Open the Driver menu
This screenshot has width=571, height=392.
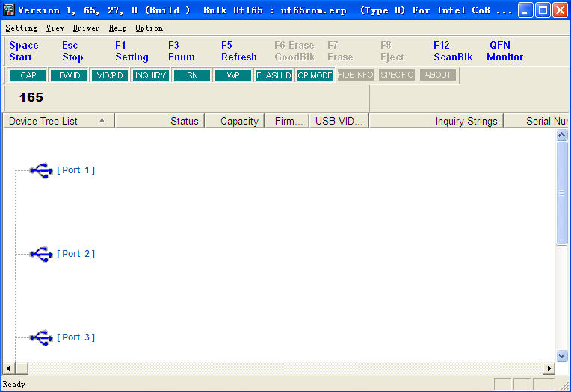86,28
